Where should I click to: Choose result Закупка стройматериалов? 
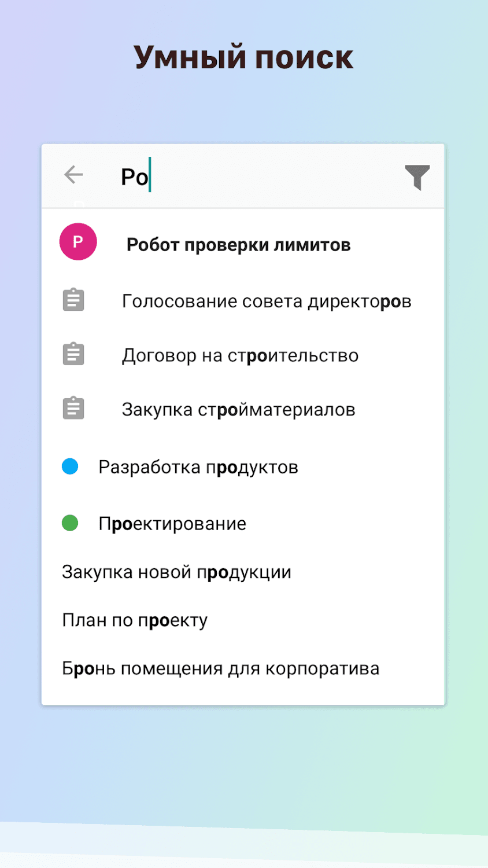point(238,410)
